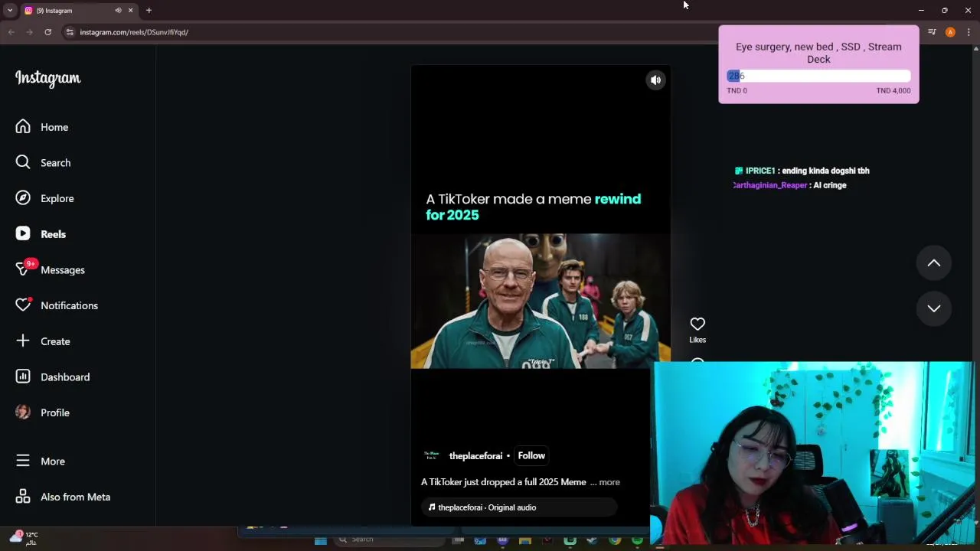The width and height of the screenshot is (980, 551).
Task: Expand the Also from Meta menu
Action: pos(64,497)
